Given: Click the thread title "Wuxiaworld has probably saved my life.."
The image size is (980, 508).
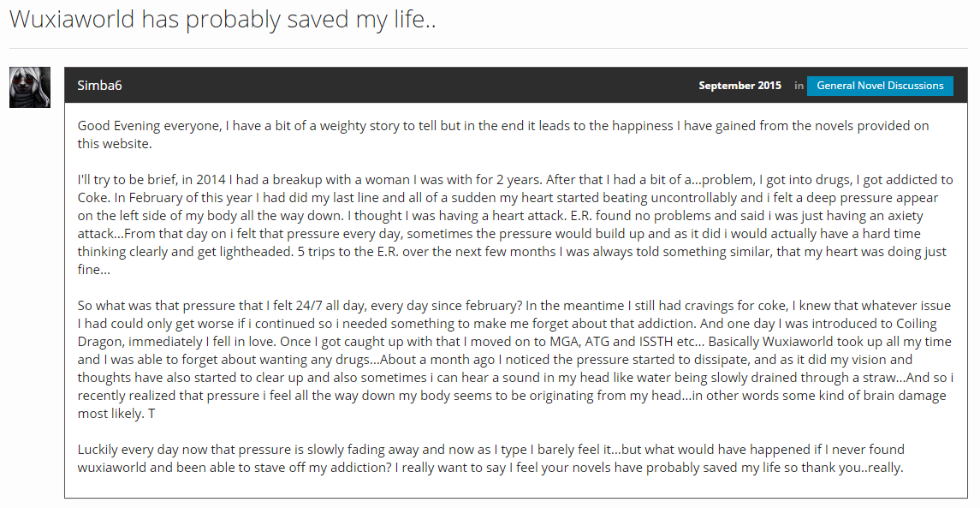Looking at the screenshot, I should click(223, 20).
